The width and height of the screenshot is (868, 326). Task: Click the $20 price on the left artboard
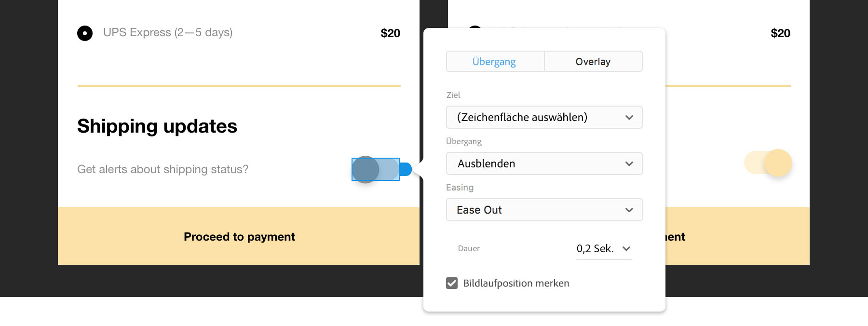(390, 33)
